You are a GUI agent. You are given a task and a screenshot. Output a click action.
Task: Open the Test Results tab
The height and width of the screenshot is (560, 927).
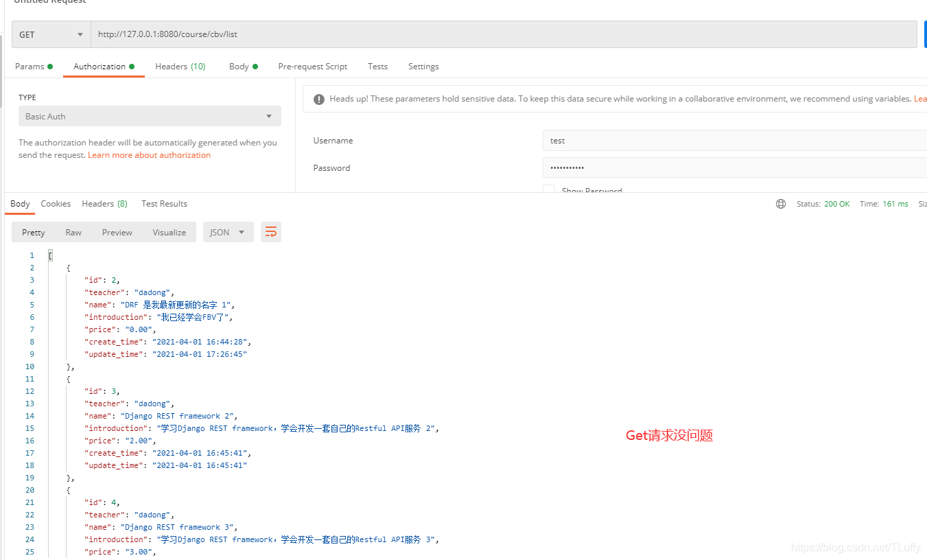164,204
